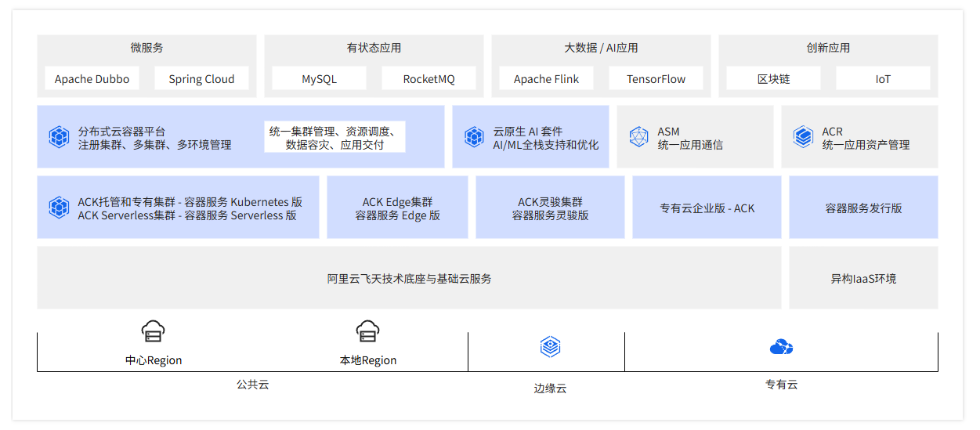Select the TensorFlow box

(656, 78)
